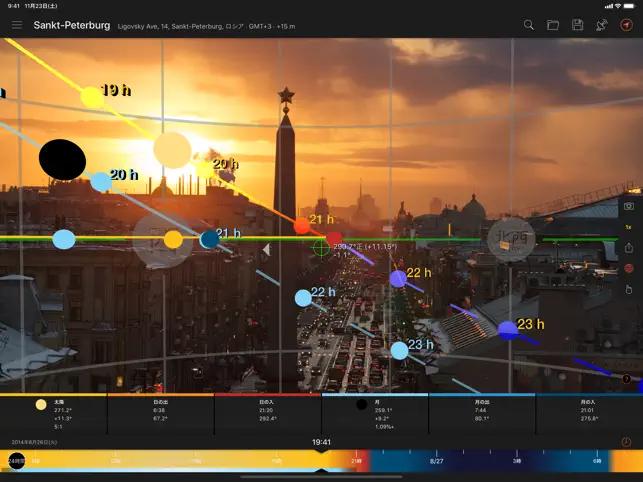Tap the timeline slider near 21時

[356, 461]
